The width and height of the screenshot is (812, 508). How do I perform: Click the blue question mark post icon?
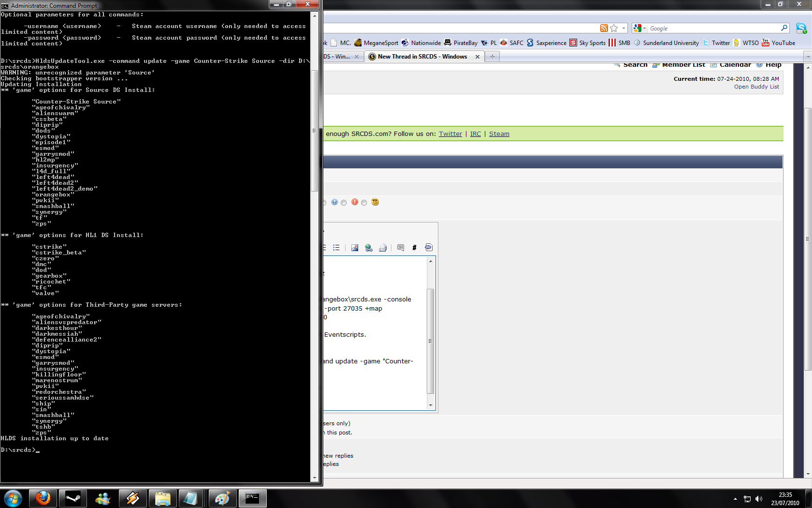point(334,202)
